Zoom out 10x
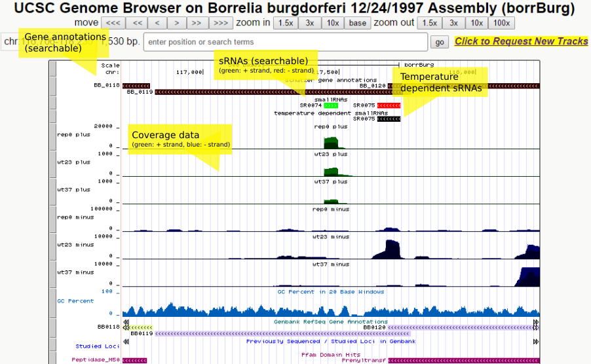 point(477,23)
